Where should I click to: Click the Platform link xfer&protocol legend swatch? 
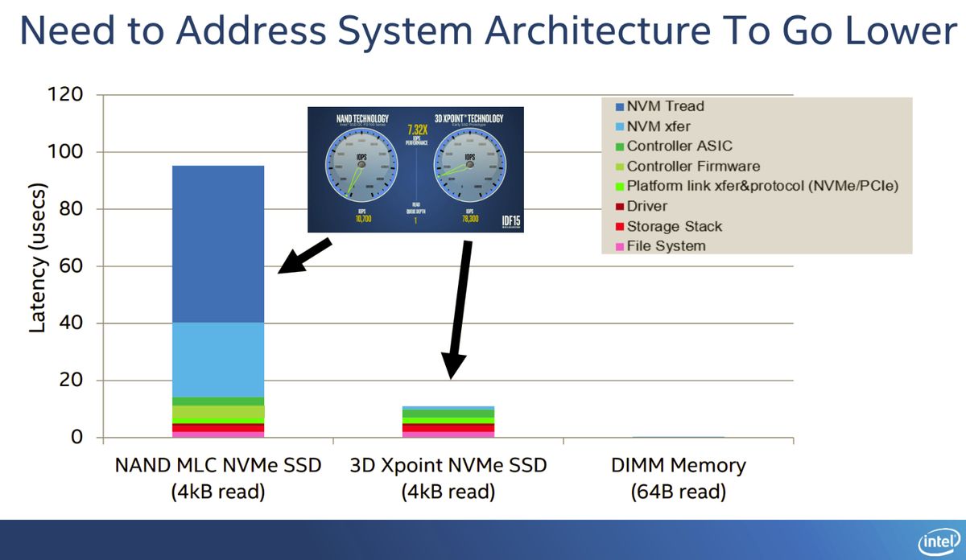tap(619, 187)
